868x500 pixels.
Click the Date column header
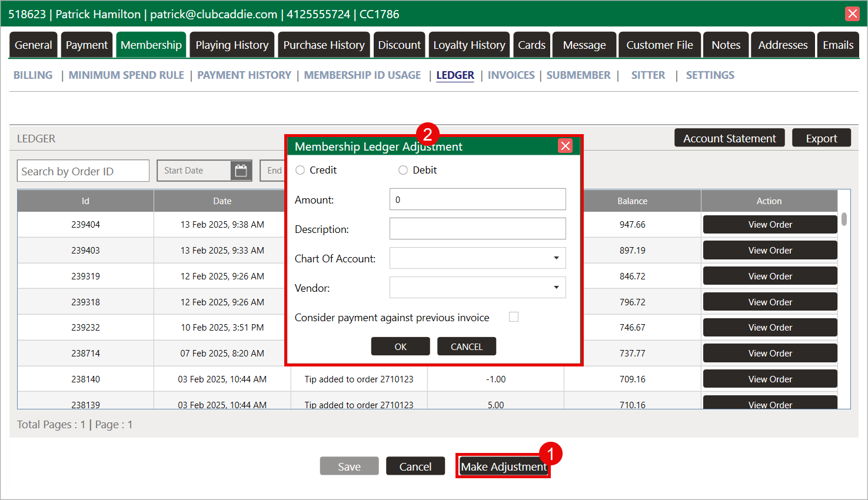coord(222,201)
